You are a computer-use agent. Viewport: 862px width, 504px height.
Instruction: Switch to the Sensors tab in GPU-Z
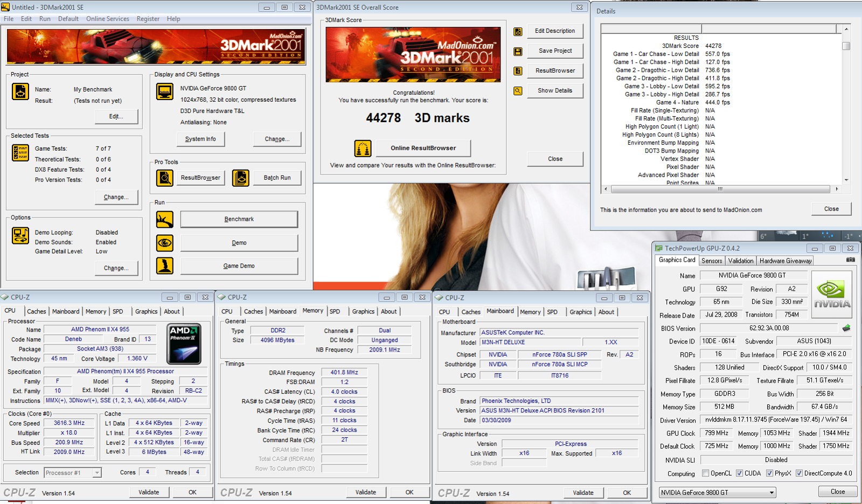tap(712, 261)
